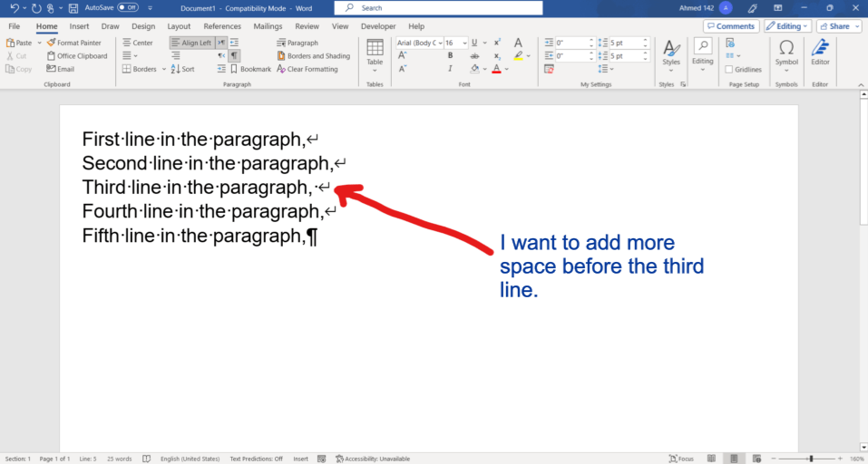The height and width of the screenshot is (464, 868).
Task: Open the font name dropdown
Action: point(441,43)
